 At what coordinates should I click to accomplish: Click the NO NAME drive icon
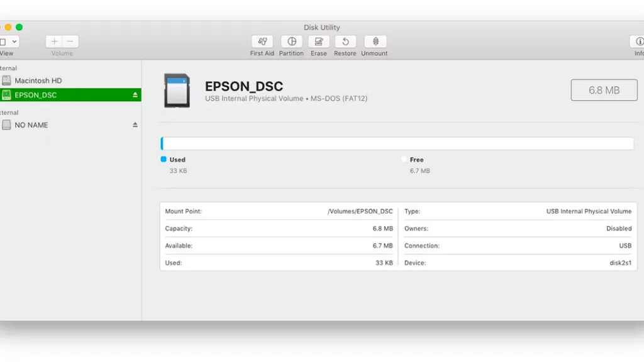(x=6, y=125)
